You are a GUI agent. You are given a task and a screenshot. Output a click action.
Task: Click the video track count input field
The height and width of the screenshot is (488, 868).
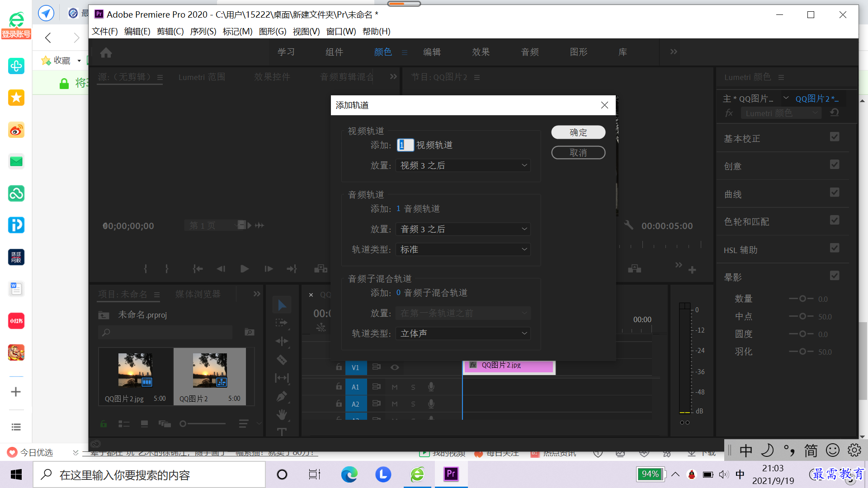coord(405,145)
